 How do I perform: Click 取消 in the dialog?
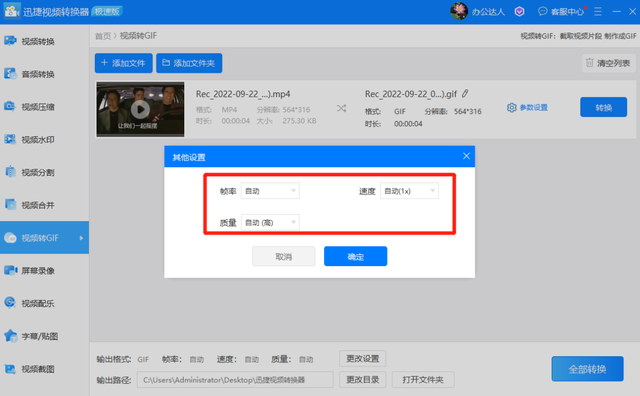click(284, 256)
